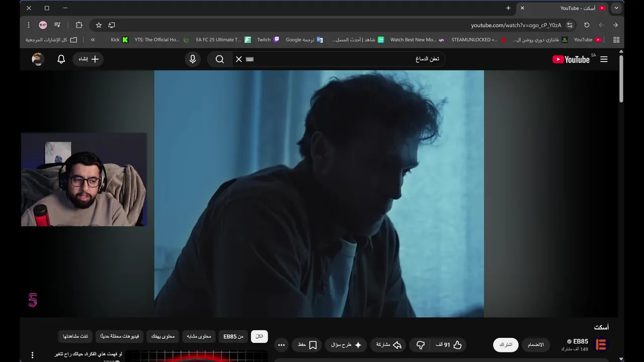
Task: Subscribe using the اشترك button
Action: click(506, 345)
